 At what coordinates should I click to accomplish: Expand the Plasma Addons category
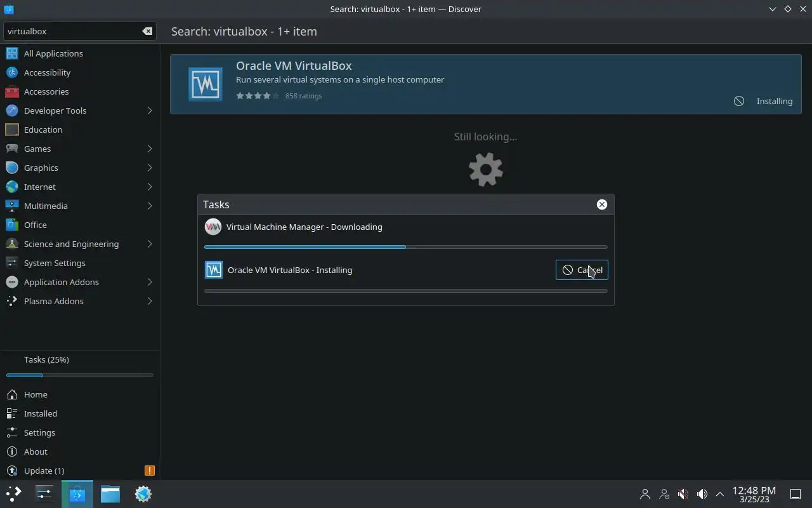click(x=150, y=301)
